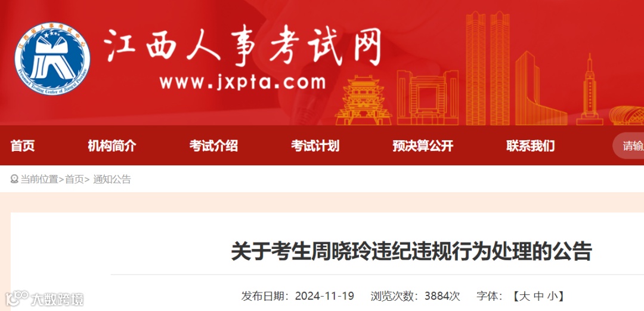Click the 大数跨境 watermark logo icon

pos(17,298)
